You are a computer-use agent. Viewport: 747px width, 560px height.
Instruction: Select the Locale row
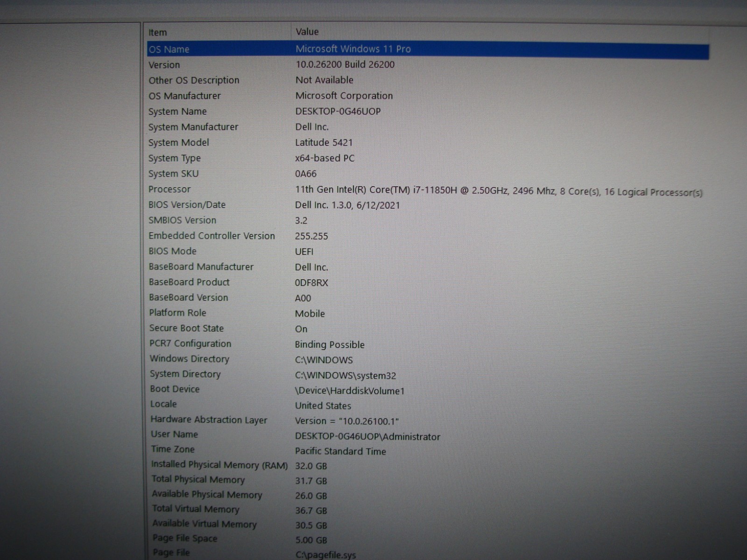point(163,404)
